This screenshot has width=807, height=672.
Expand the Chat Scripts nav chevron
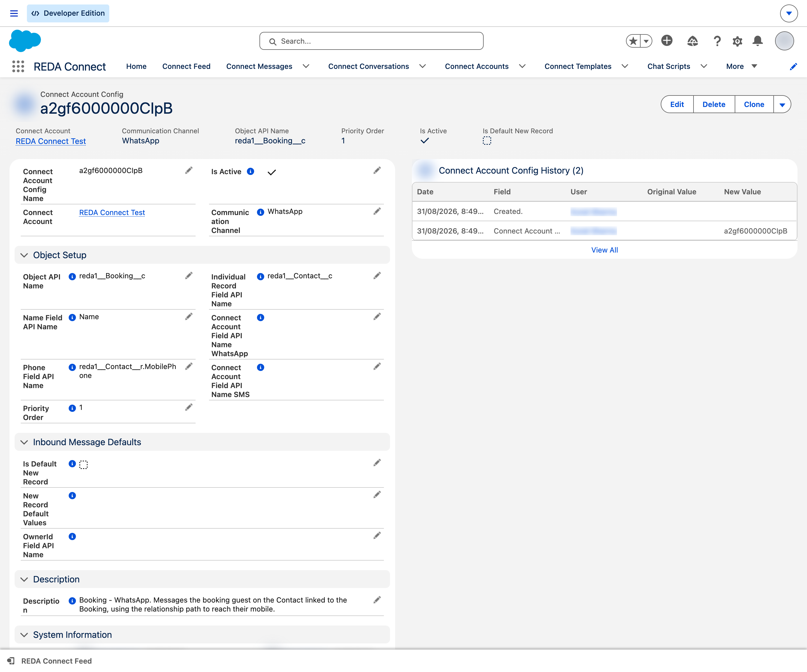(704, 66)
